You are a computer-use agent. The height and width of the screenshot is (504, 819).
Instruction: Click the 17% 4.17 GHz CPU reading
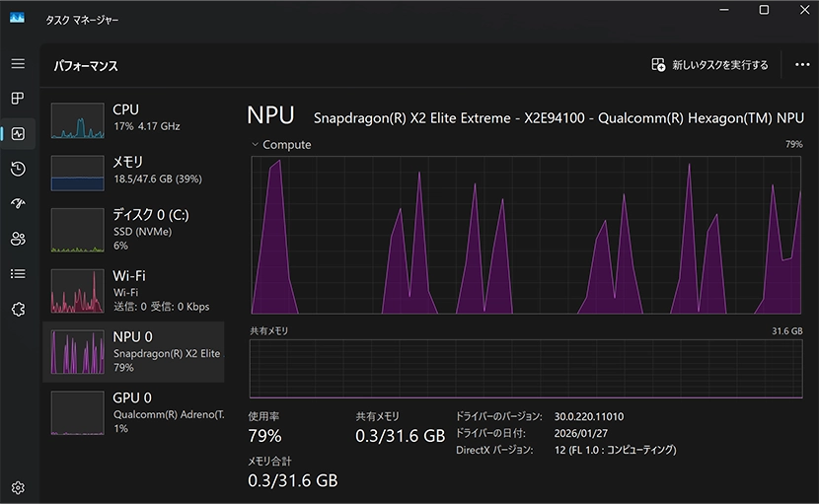click(x=147, y=126)
